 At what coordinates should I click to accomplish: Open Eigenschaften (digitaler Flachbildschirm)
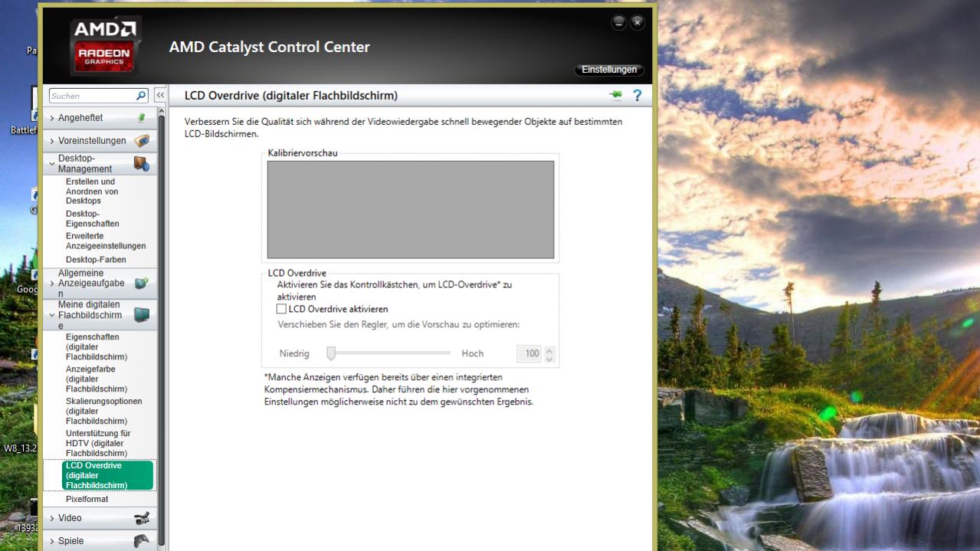pyautogui.click(x=97, y=347)
